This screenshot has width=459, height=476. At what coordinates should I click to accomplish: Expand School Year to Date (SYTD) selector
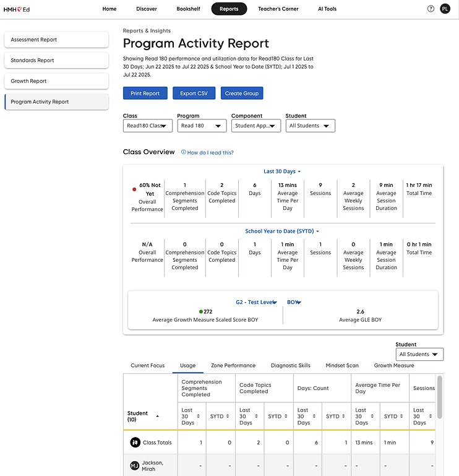pyautogui.click(x=282, y=231)
